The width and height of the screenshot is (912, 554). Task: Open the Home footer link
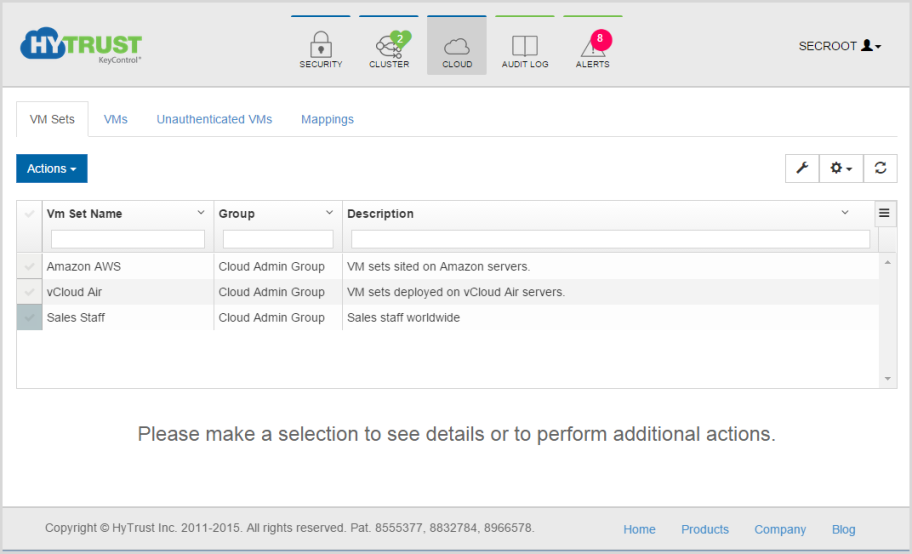[x=639, y=530]
